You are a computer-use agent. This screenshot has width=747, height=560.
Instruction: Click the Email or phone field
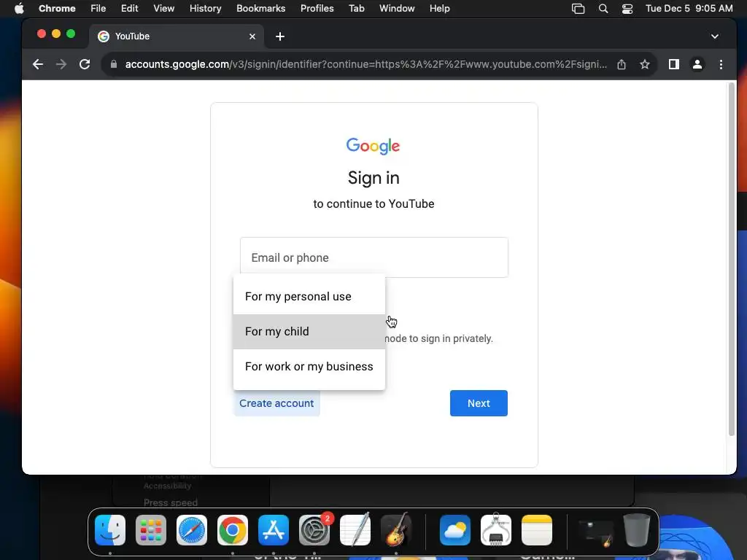374,257
